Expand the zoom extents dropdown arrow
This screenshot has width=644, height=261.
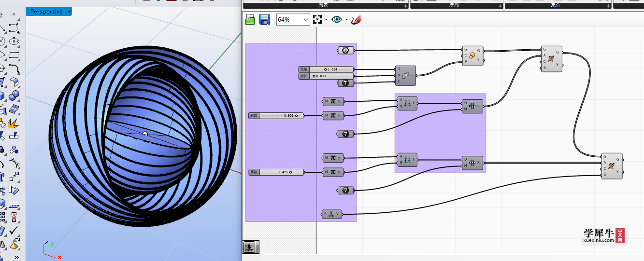click(x=326, y=20)
